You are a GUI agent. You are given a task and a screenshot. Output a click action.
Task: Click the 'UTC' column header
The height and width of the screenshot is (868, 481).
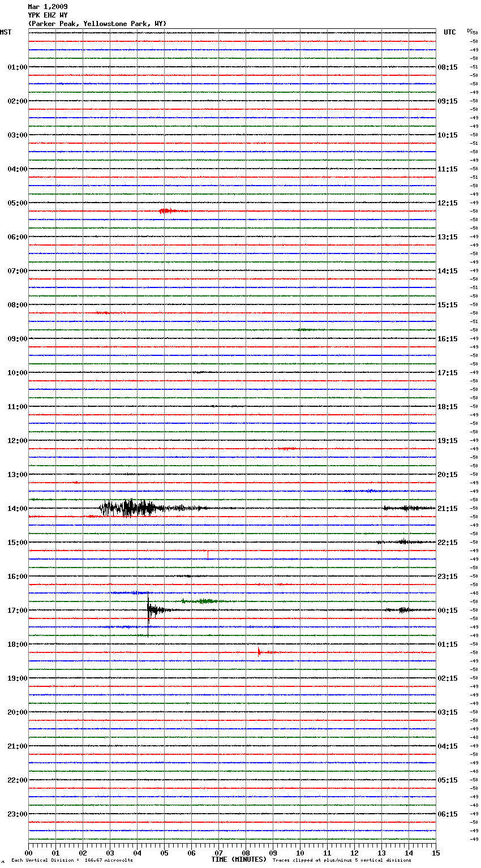[x=450, y=32]
